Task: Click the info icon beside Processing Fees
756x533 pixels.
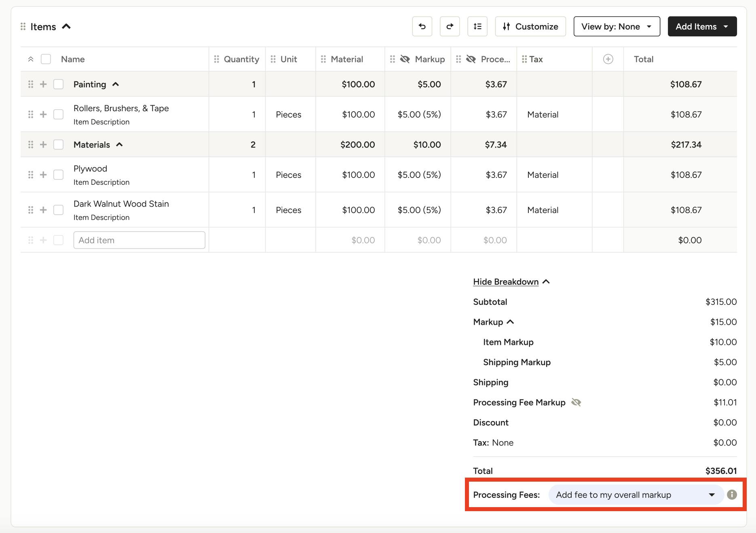Action: pyautogui.click(x=732, y=494)
